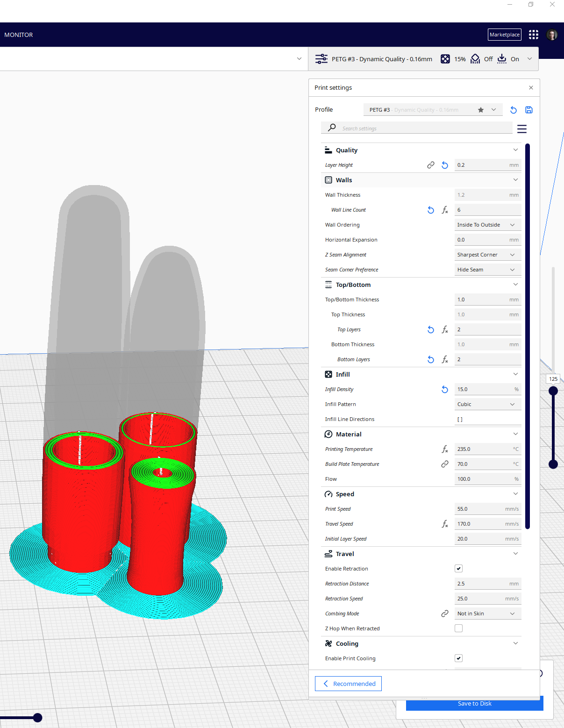Reset the Infill Density setting

(x=445, y=389)
